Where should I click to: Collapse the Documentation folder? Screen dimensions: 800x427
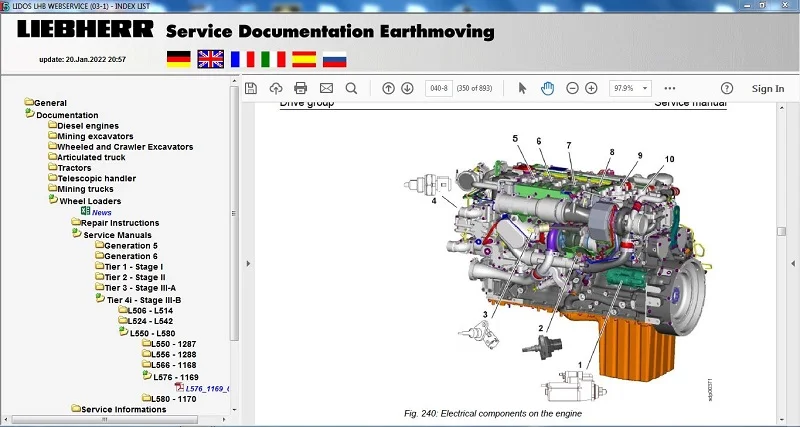(62, 115)
